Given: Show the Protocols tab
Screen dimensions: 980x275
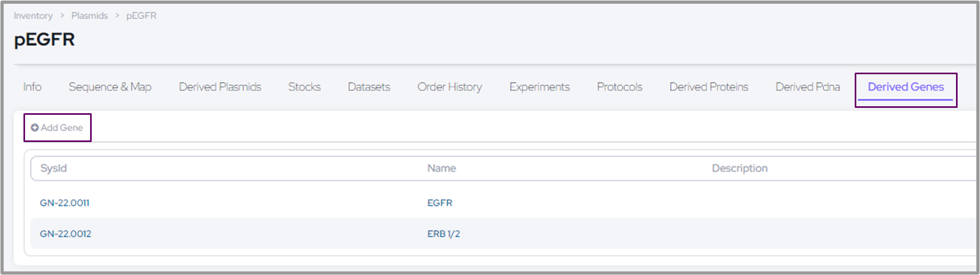Looking at the screenshot, I should 619,87.
